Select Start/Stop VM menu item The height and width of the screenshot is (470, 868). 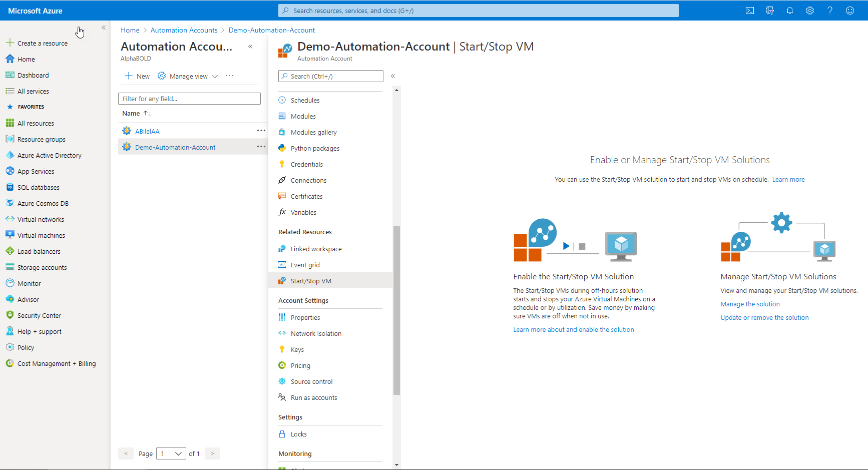pos(330,281)
